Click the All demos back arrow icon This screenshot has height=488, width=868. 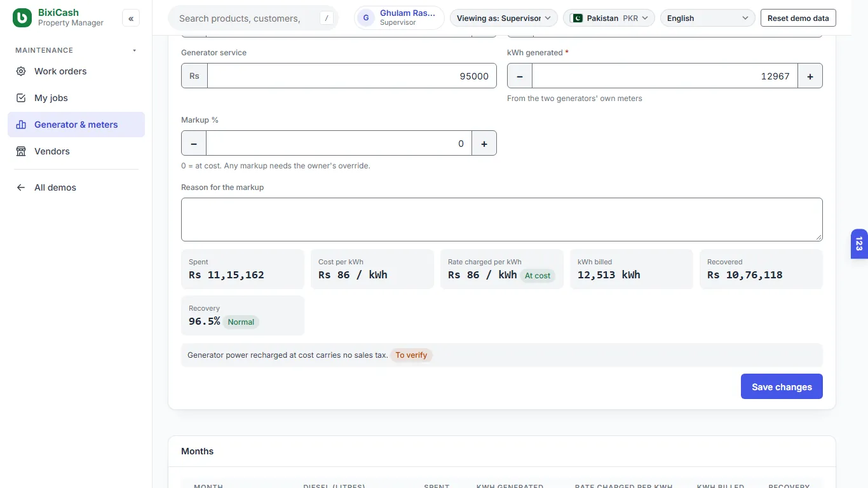pyautogui.click(x=21, y=187)
